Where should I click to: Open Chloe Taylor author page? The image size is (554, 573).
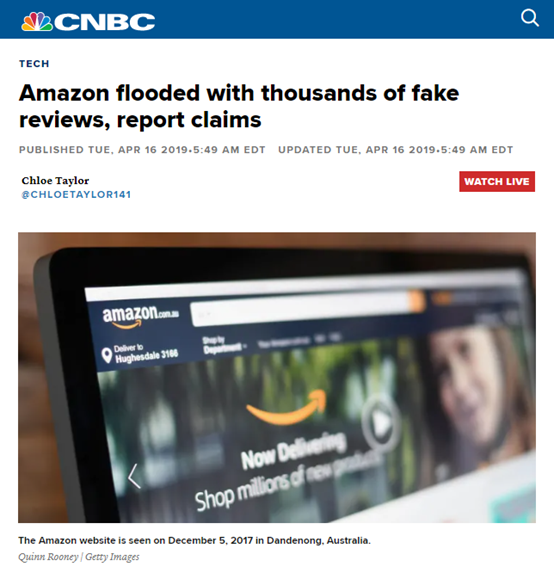tap(55, 181)
